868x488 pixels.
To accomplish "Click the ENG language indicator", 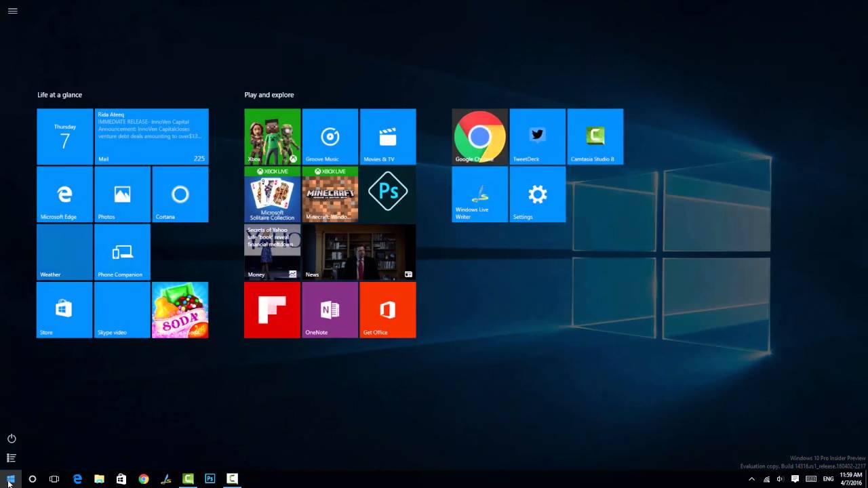I will pyautogui.click(x=829, y=479).
